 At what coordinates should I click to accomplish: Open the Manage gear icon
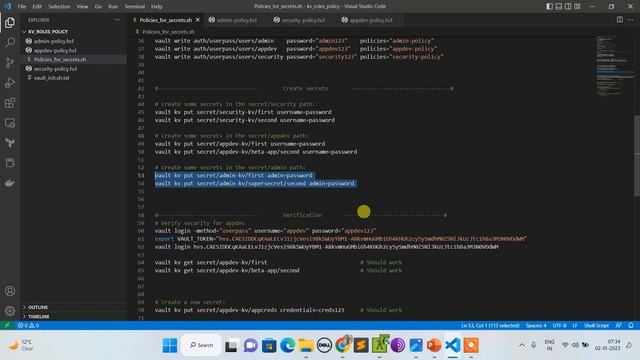(x=10, y=311)
